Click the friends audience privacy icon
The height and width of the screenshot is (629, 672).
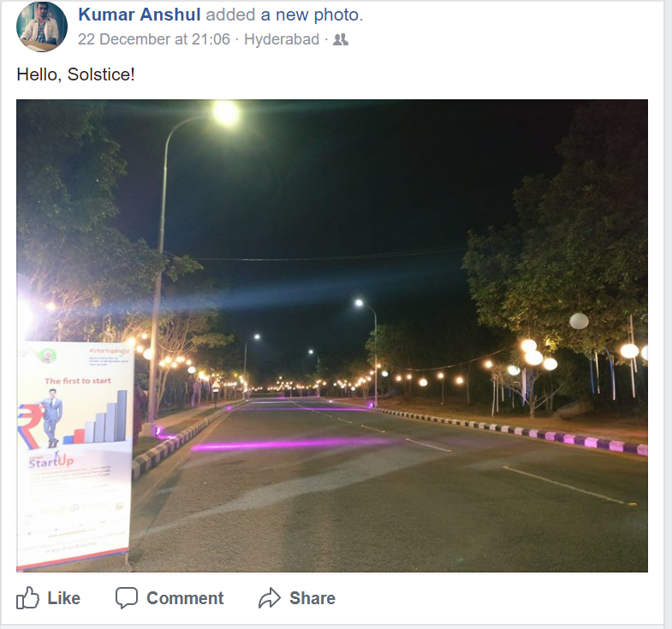click(x=341, y=39)
